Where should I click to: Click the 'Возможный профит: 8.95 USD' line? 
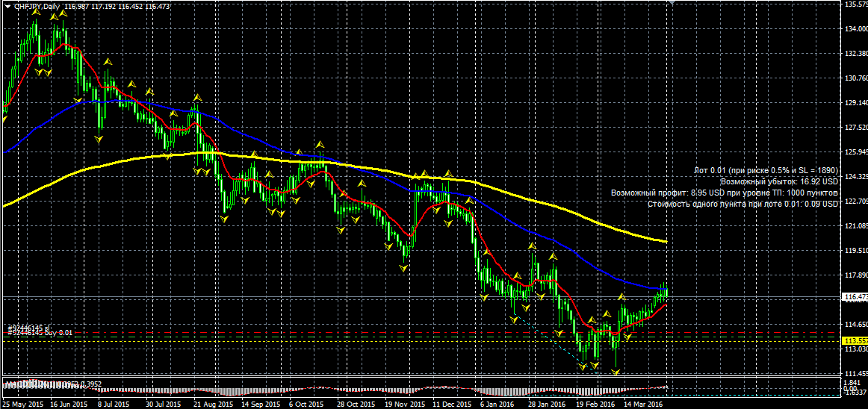pos(725,193)
